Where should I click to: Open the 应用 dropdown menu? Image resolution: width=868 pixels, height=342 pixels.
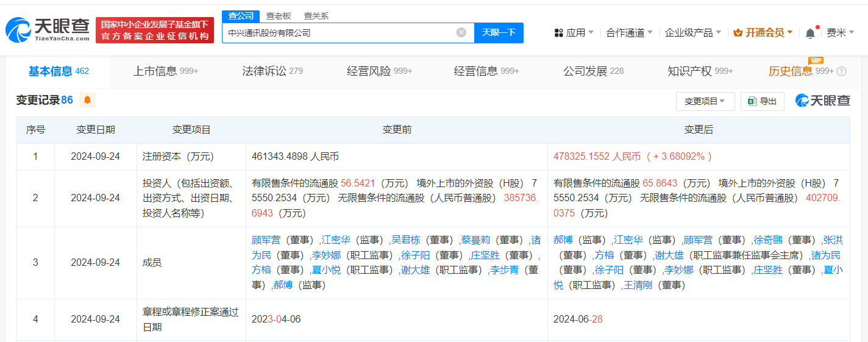574,33
